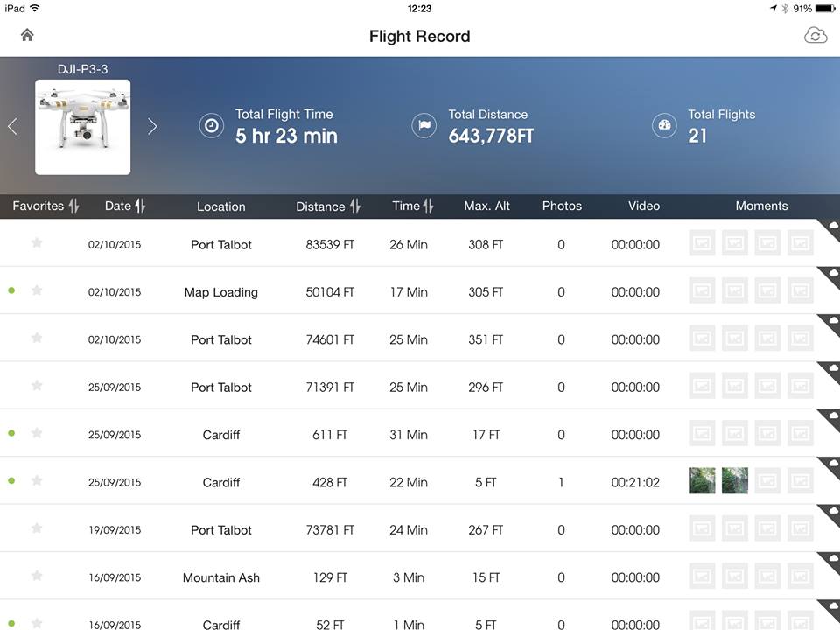Sort by Favorites column

tap(45, 206)
